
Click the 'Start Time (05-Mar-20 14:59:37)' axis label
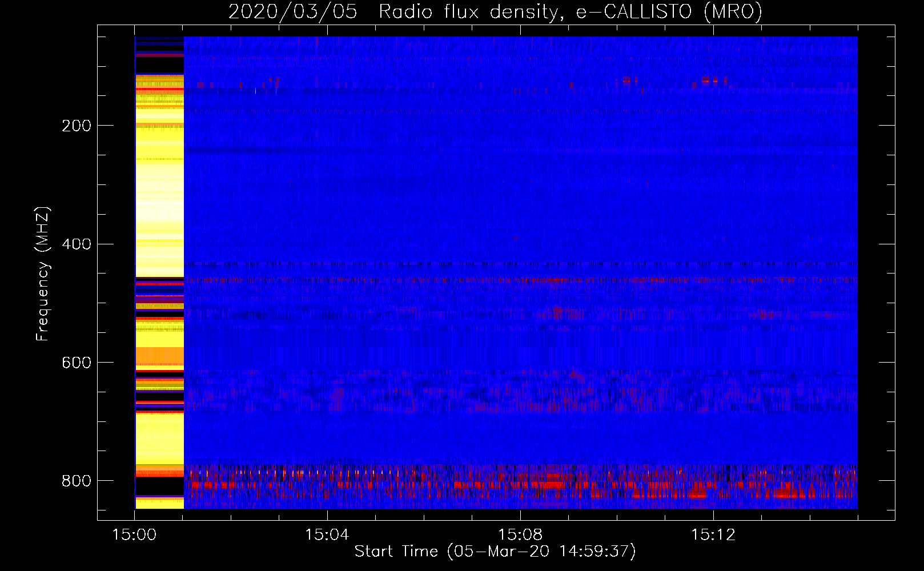click(495, 552)
